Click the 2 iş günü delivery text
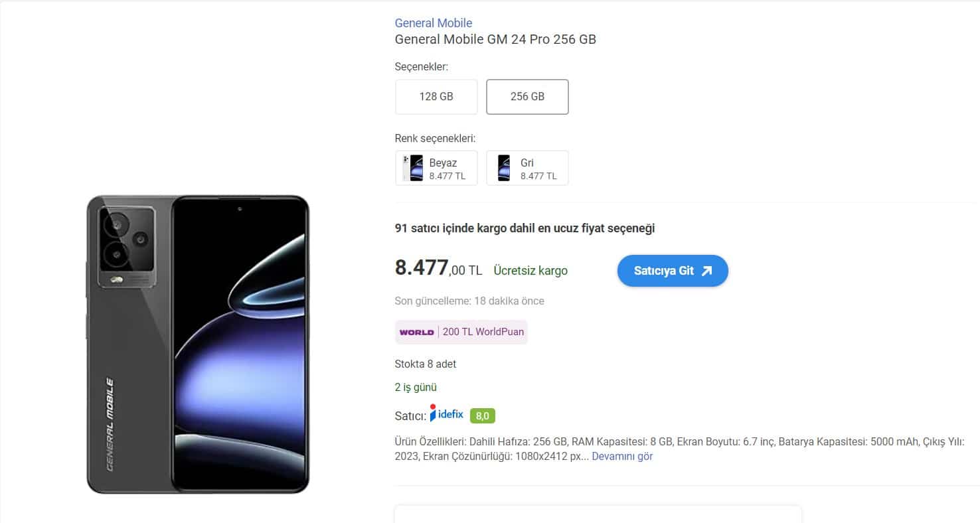The image size is (980, 523). [x=416, y=388]
